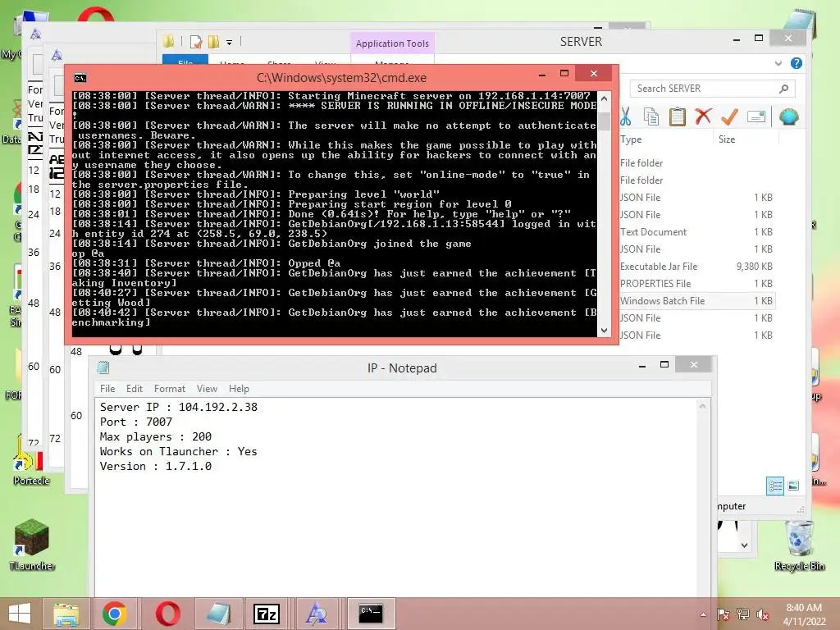Expand the SERVER explorer ribbon chevron
840x630 pixels.
pyautogui.click(x=778, y=63)
